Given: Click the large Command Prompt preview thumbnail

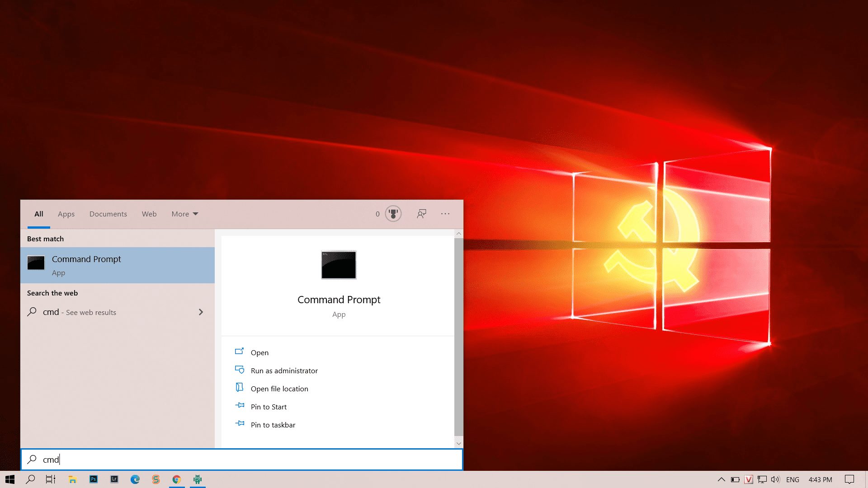Looking at the screenshot, I should 339,265.
